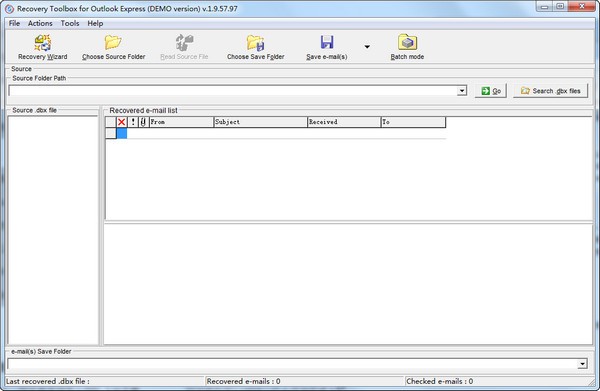The height and width of the screenshot is (391, 600).
Task: Maximize the Recovery Toolbox window
Action: point(560,7)
